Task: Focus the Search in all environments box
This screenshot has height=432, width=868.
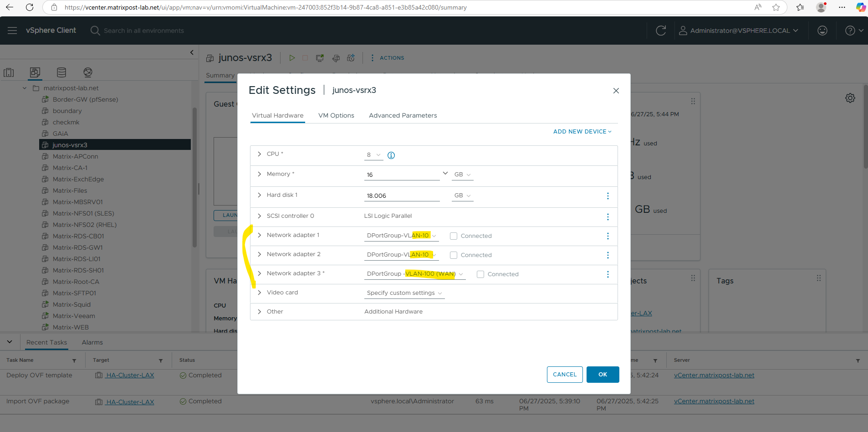Action: [x=144, y=31]
